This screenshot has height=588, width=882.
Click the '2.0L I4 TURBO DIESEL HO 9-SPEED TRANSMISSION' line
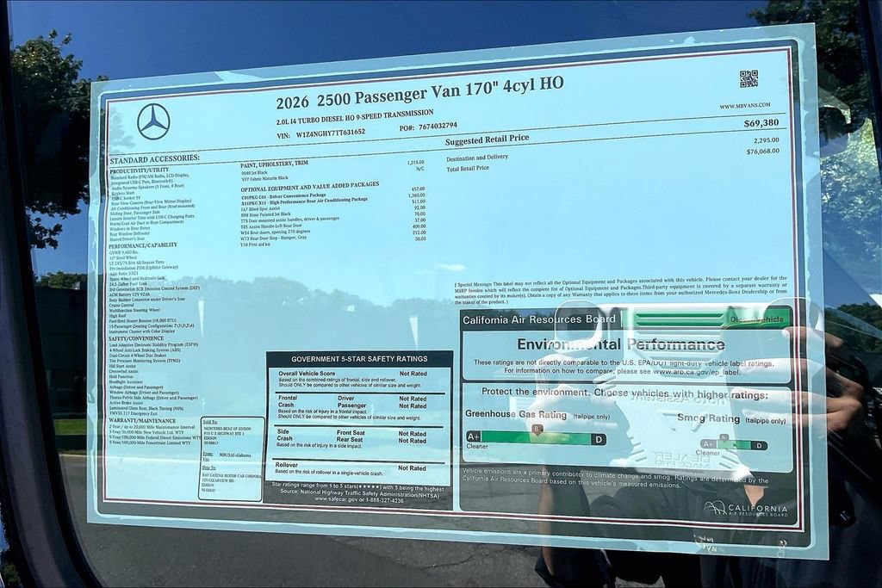coord(355,117)
